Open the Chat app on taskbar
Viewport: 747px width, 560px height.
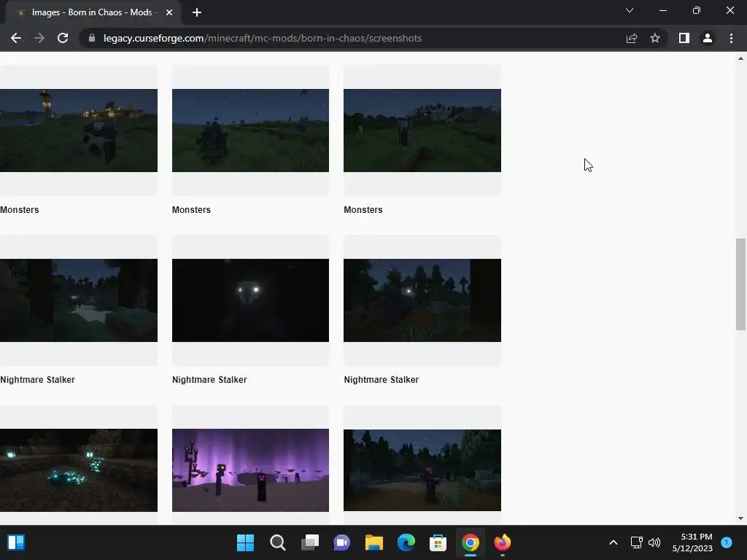[341, 542]
